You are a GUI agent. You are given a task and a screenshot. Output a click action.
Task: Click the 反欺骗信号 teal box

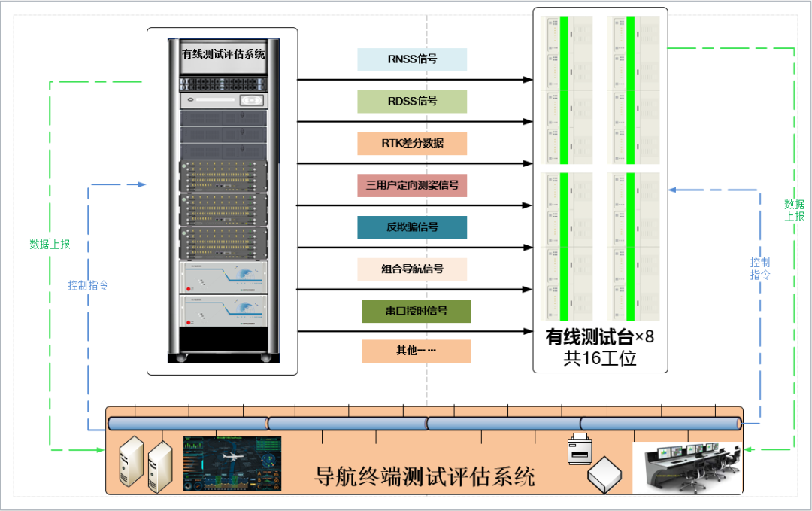pos(412,227)
